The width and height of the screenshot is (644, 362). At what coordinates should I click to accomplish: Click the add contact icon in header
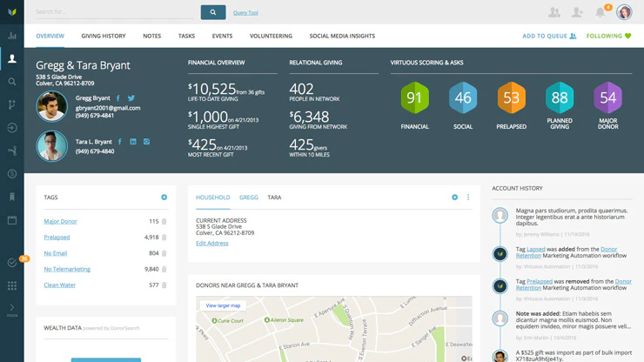(577, 12)
